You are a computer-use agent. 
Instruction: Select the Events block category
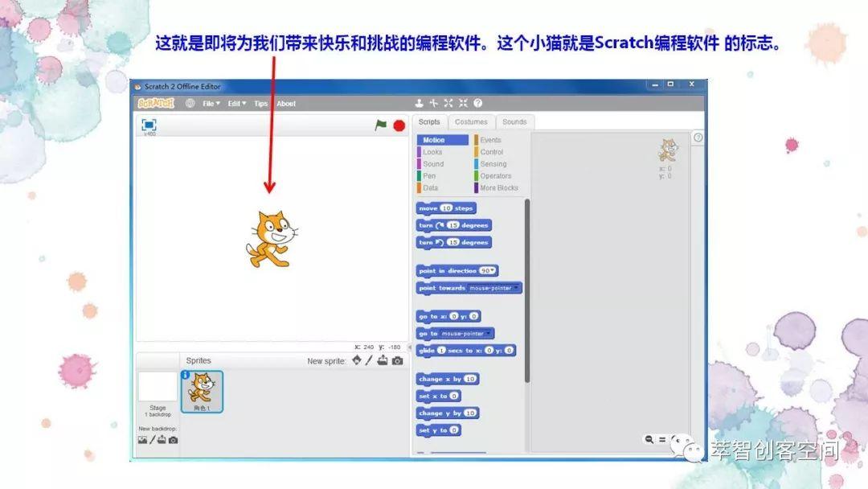point(498,140)
